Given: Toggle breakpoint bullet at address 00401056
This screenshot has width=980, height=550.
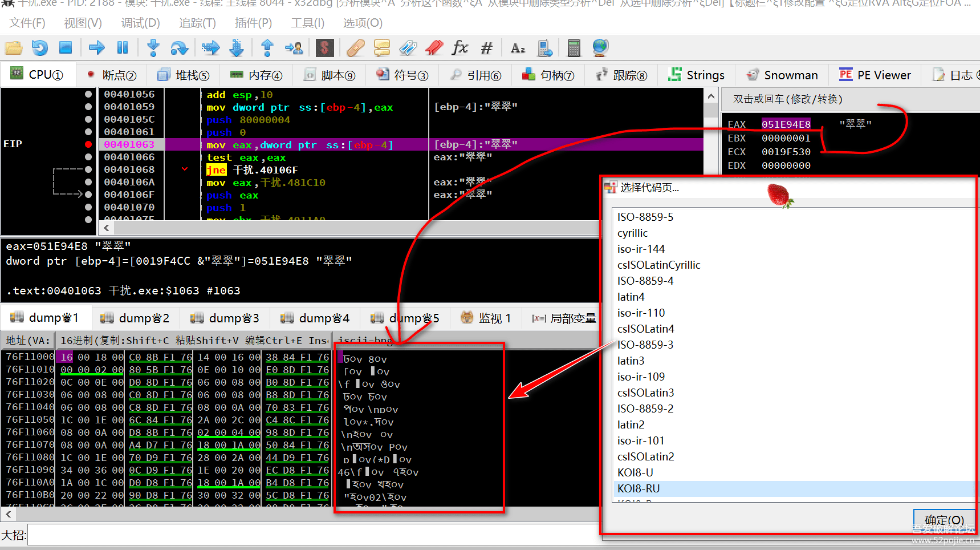Looking at the screenshot, I should [88, 94].
